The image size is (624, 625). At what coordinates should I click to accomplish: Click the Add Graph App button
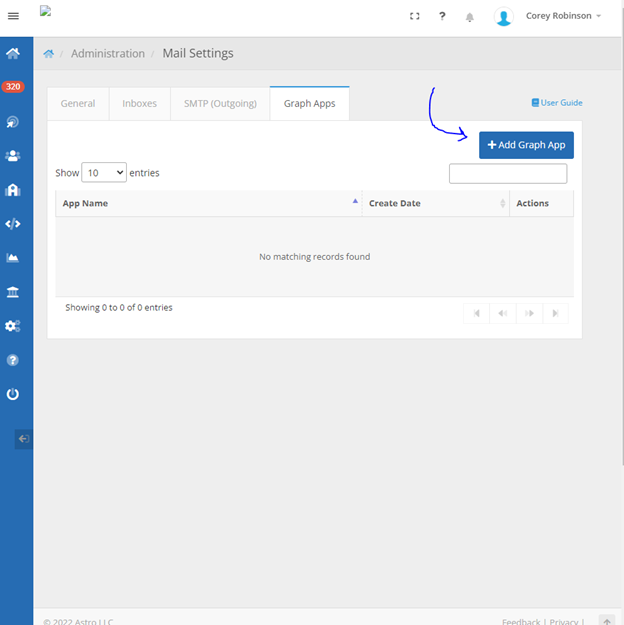(526, 145)
